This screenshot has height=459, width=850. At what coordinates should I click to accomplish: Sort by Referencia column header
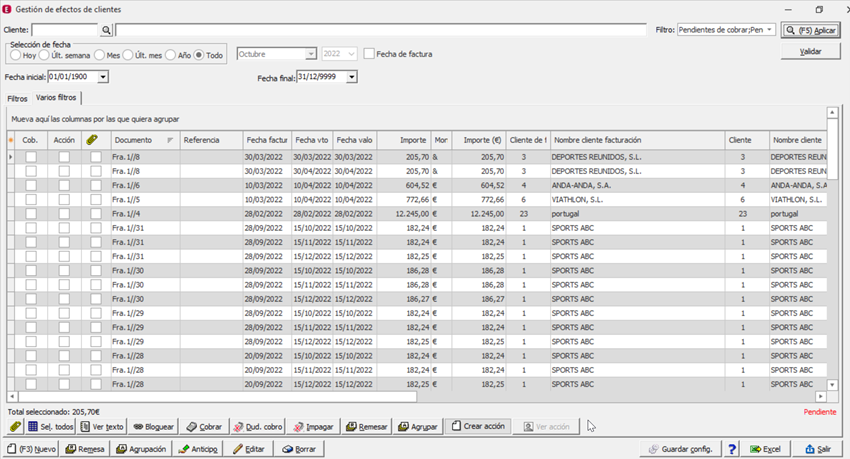click(211, 140)
